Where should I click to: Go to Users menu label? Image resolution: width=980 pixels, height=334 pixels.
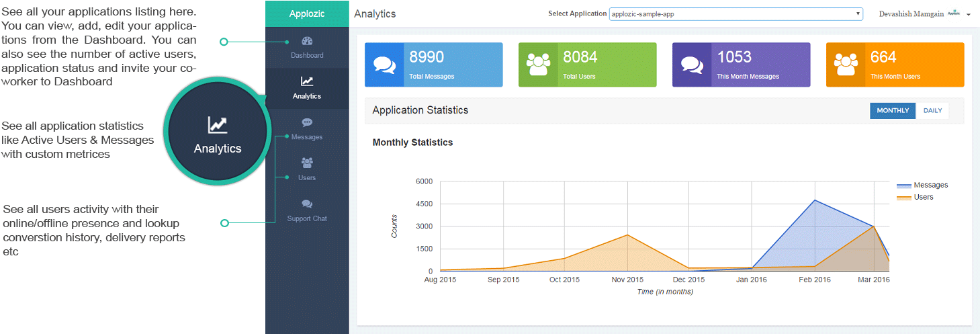click(x=307, y=177)
